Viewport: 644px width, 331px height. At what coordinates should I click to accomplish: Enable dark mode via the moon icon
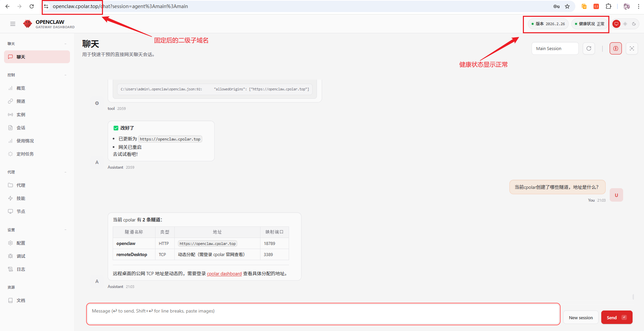pos(634,24)
